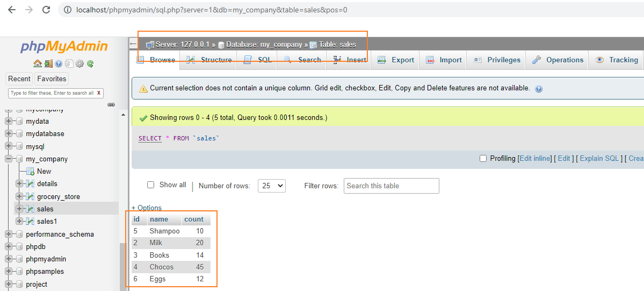The width and height of the screenshot is (644, 291).
Task: Click the navigation link chain icon
Action: point(111,104)
